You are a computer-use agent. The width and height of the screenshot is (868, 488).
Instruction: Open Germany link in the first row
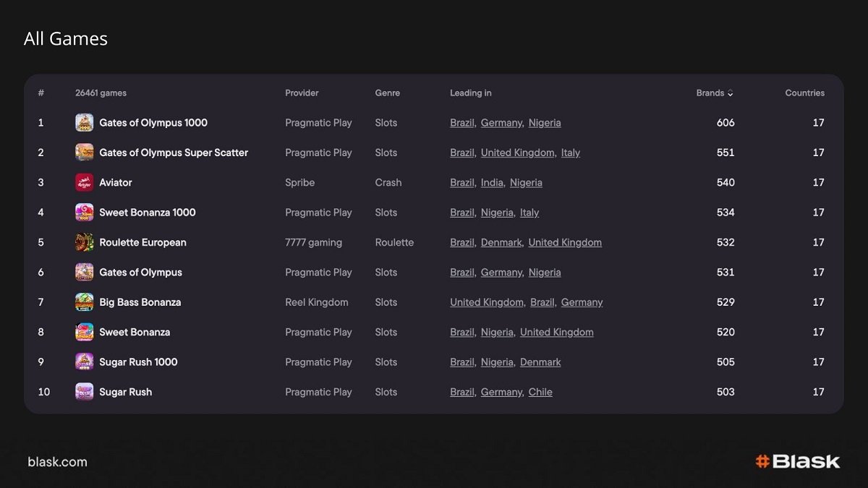[501, 123]
